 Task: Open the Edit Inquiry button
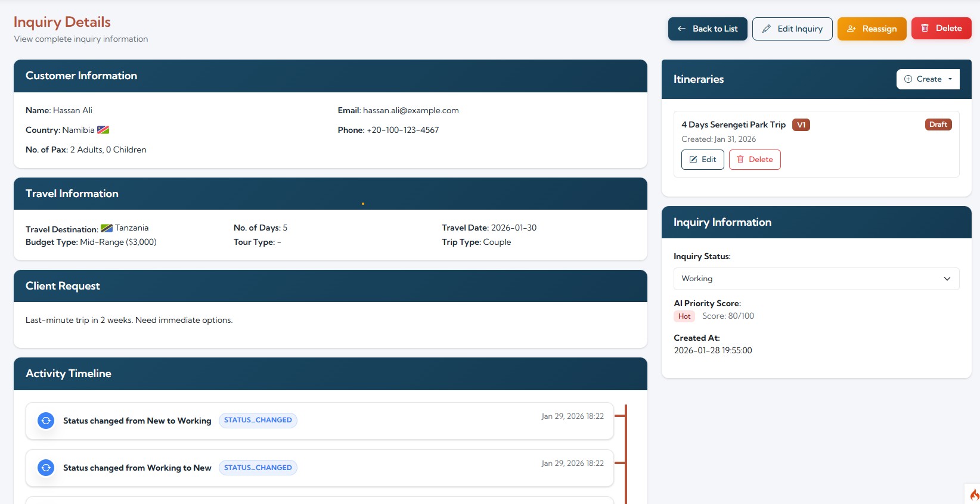(792, 29)
